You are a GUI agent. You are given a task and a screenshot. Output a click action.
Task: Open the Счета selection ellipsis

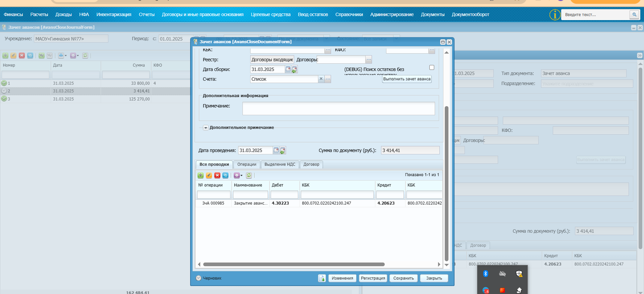click(x=328, y=79)
